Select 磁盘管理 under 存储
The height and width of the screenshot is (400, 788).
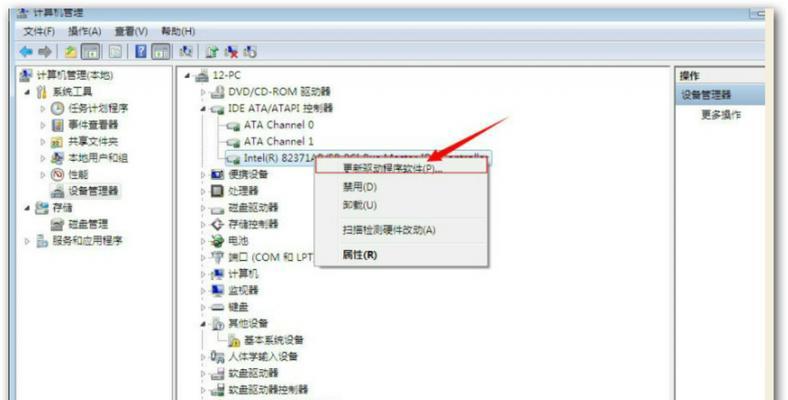tap(88, 224)
